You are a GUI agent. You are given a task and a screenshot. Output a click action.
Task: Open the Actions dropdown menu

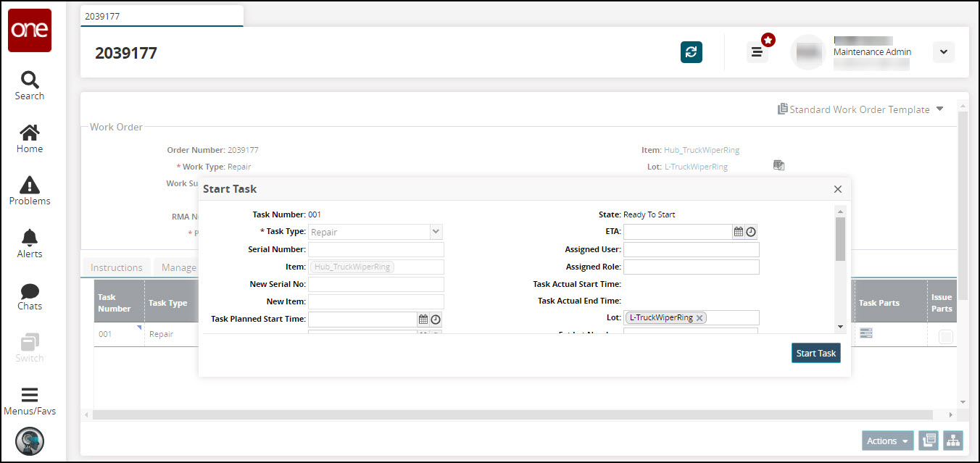pos(887,441)
